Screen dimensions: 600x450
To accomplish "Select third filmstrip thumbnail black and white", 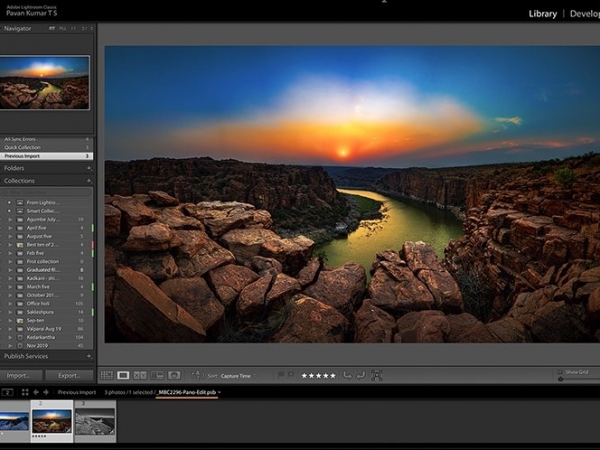I will click(95, 421).
